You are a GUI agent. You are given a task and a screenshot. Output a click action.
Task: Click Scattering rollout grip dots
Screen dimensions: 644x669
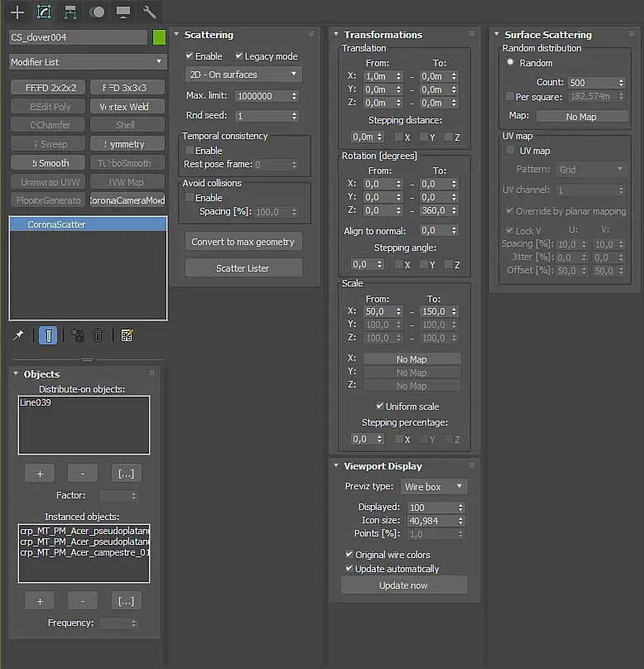[x=312, y=34]
